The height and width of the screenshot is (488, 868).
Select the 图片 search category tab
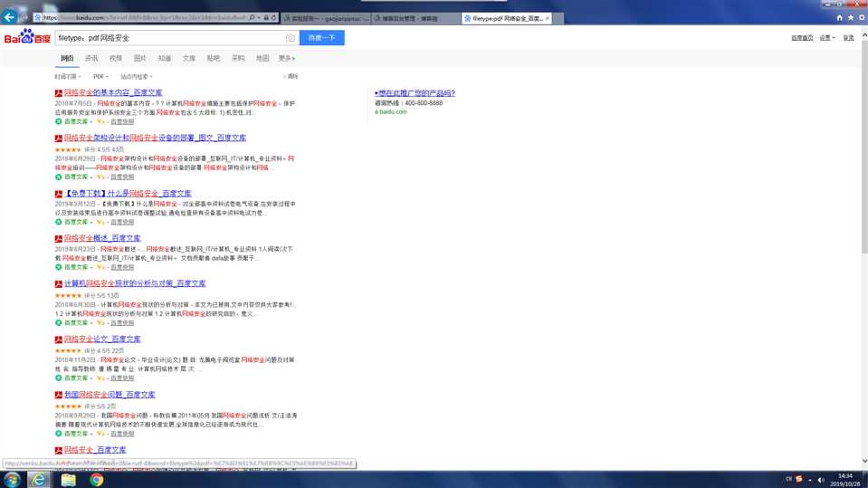point(140,58)
